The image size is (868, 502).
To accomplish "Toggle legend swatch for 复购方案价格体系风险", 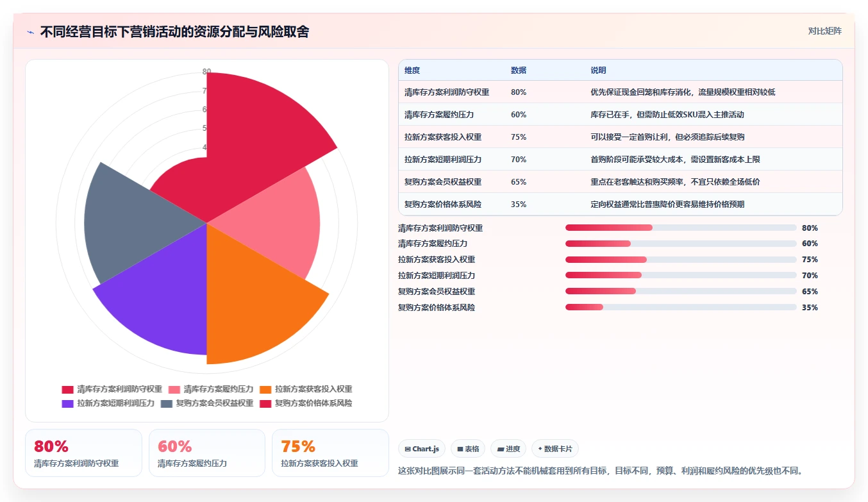I will [266, 403].
